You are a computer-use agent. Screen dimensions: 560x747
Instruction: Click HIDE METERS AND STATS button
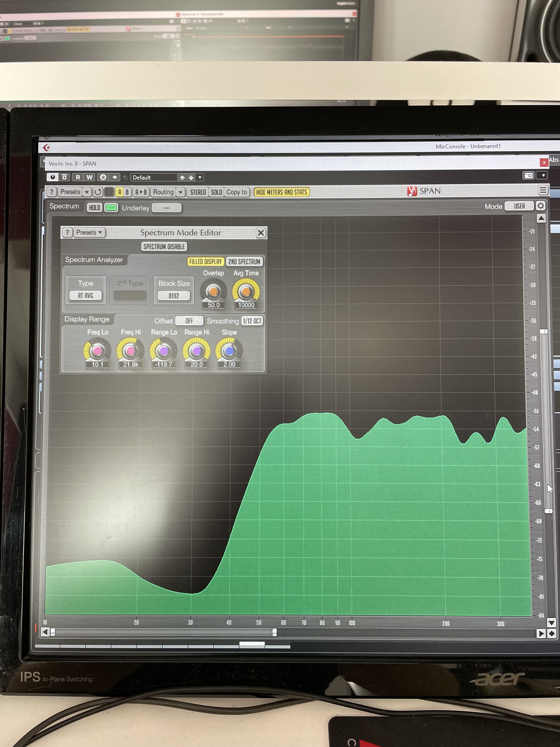pyautogui.click(x=281, y=192)
